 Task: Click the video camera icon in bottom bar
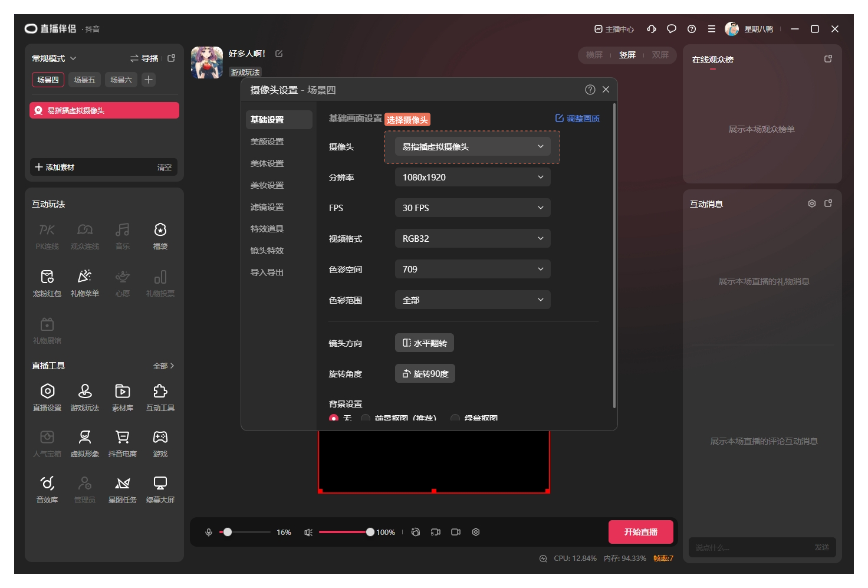click(x=456, y=532)
